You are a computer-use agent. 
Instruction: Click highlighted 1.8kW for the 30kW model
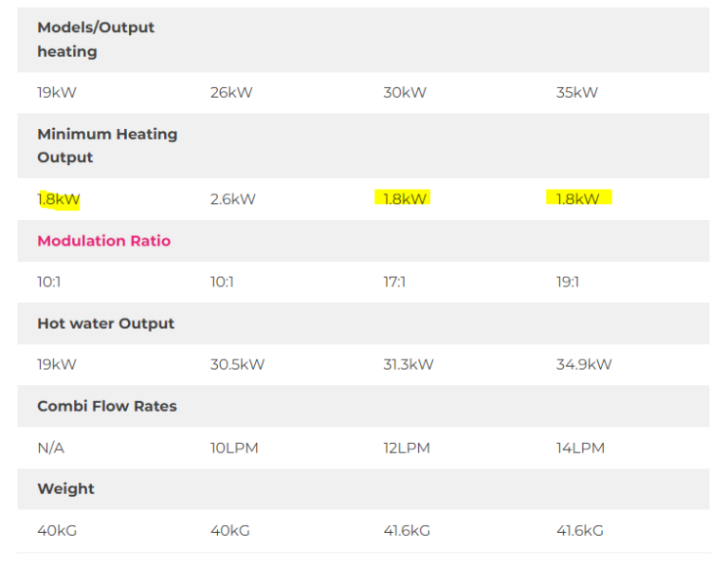click(x=405, y=199)
